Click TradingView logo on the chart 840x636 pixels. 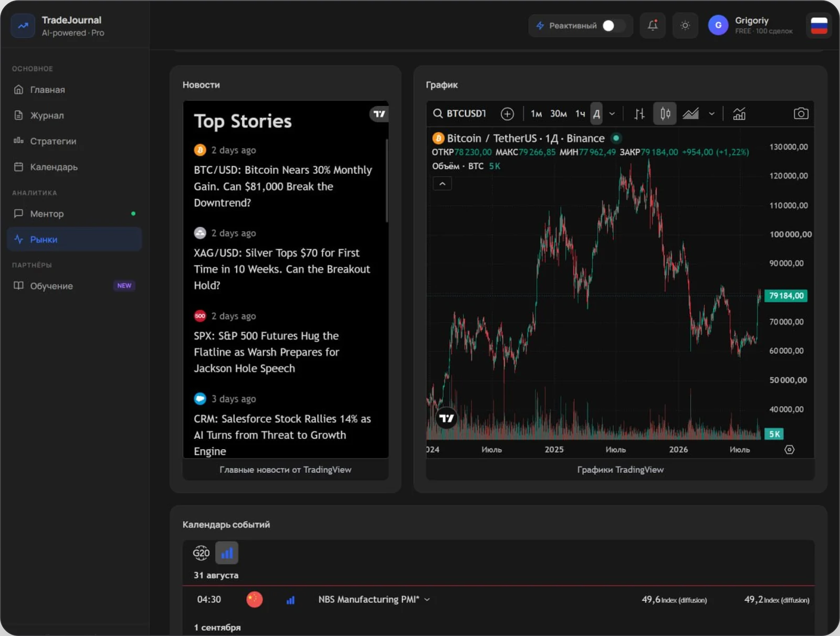[446, 418]
